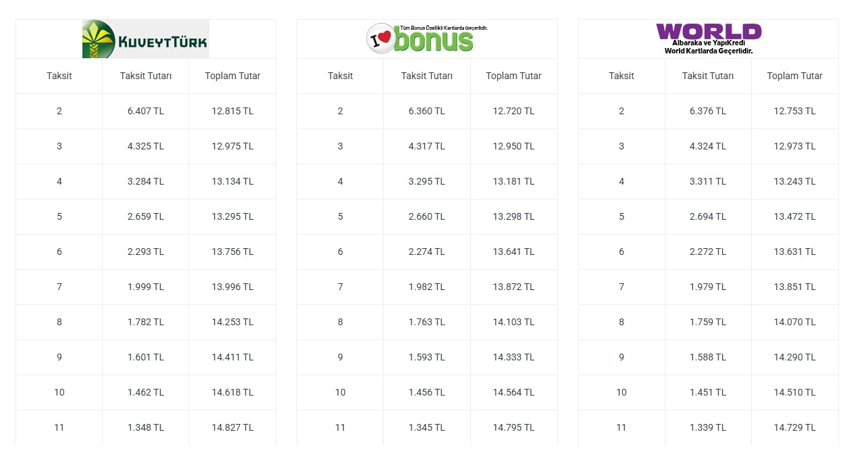The width and height of the screenshot is (868, 451).
Task: Select World 3 installment total 12.973 TL
Action: 794,146
